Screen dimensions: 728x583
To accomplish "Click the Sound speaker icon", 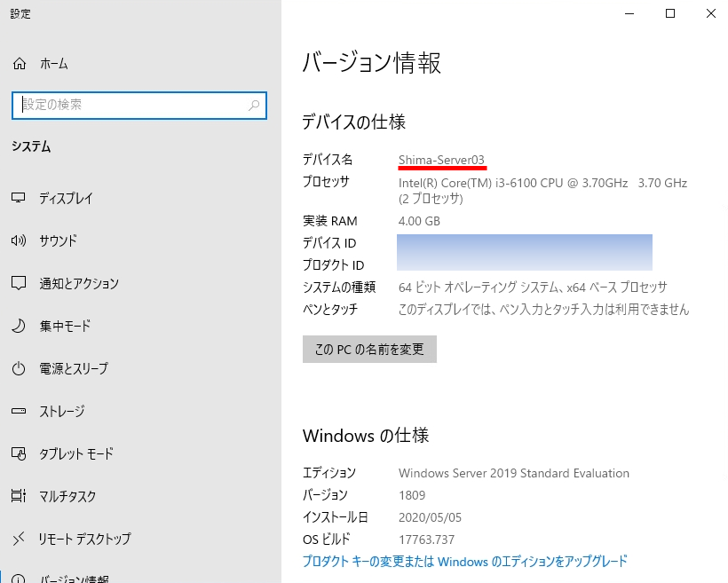I will coord(19,240).
